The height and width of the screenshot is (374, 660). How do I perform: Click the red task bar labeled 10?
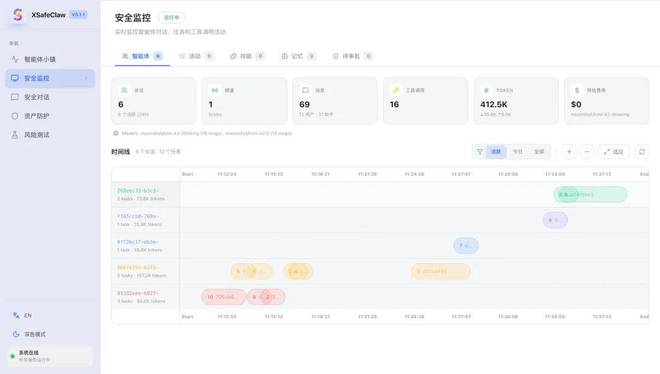click(x=223, y=297)
